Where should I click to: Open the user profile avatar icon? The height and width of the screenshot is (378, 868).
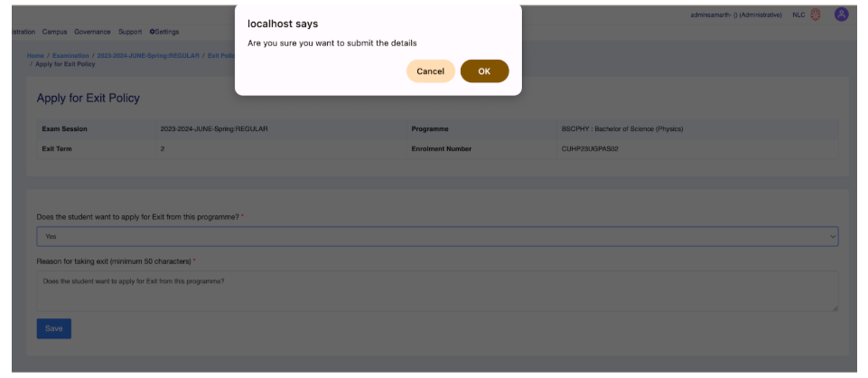(841, 14)
